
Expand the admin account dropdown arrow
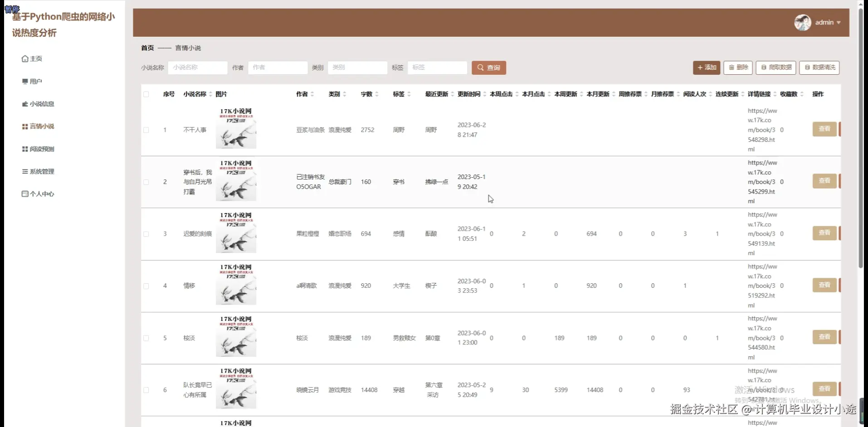tap(839, 23)
